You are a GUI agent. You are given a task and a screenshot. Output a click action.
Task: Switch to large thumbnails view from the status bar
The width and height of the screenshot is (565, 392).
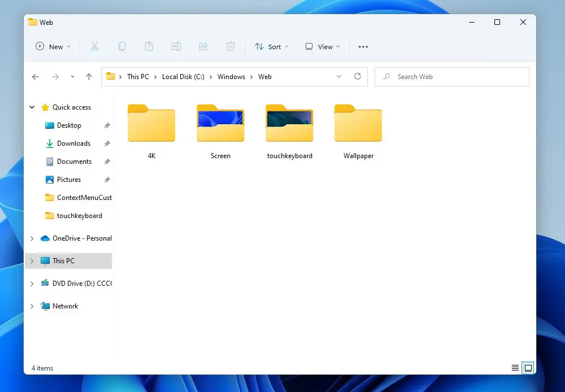click(x=528, y=367)
